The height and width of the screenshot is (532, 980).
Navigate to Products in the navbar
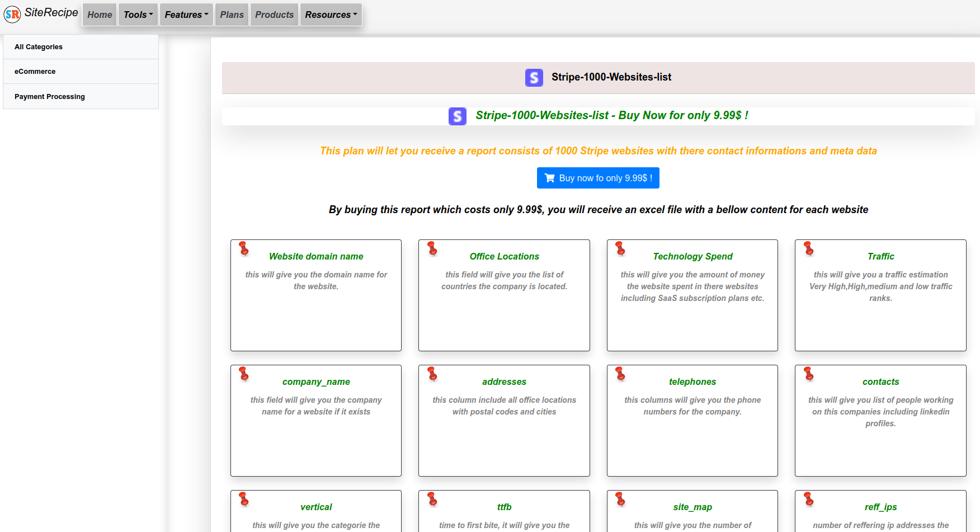[x=274, y=15]
